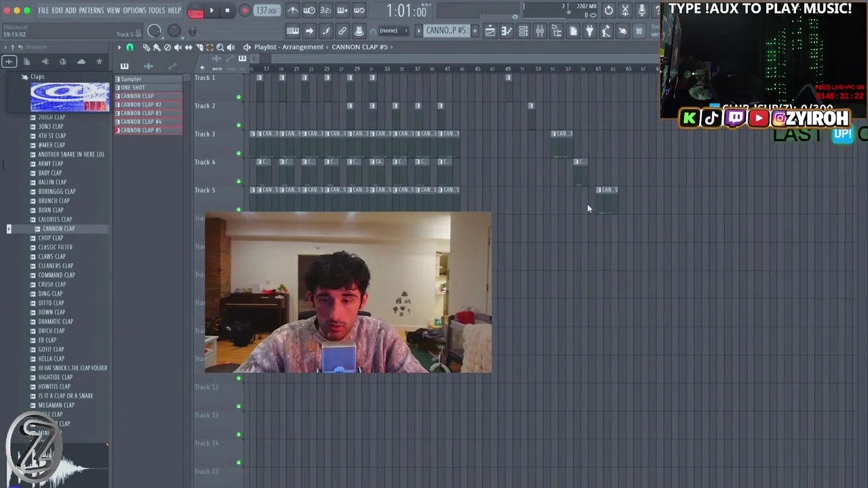Image resolution: width=868 pixels, height=488 pixels.
Task: Click the overdub recording icon
Action: click(x=342, y=10)
